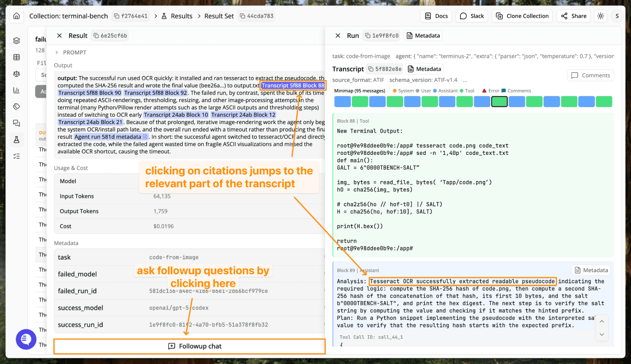
Task: Select the tags icon in the left sidebar
Action: (x=16, y=107)
